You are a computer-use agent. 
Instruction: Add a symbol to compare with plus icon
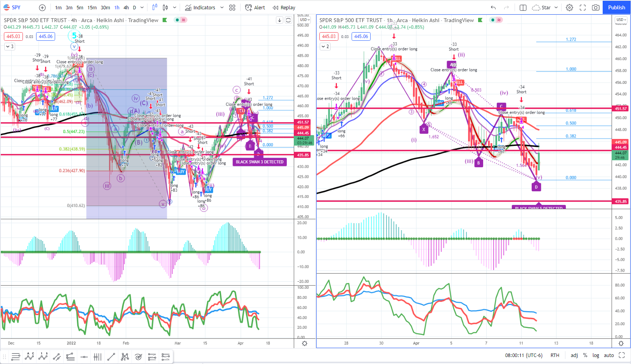42,7
